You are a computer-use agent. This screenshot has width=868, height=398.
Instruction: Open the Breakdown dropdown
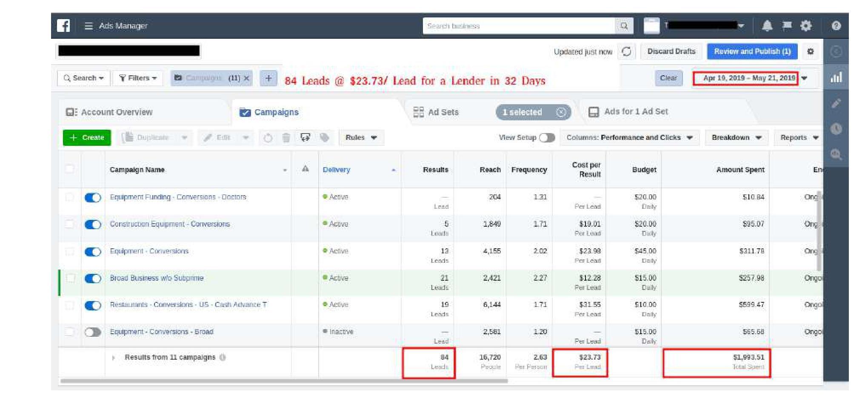tap(737, 138)
